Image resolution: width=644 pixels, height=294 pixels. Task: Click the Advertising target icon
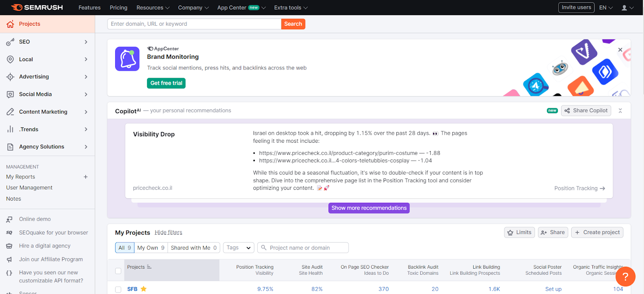[x=10, y=77]
